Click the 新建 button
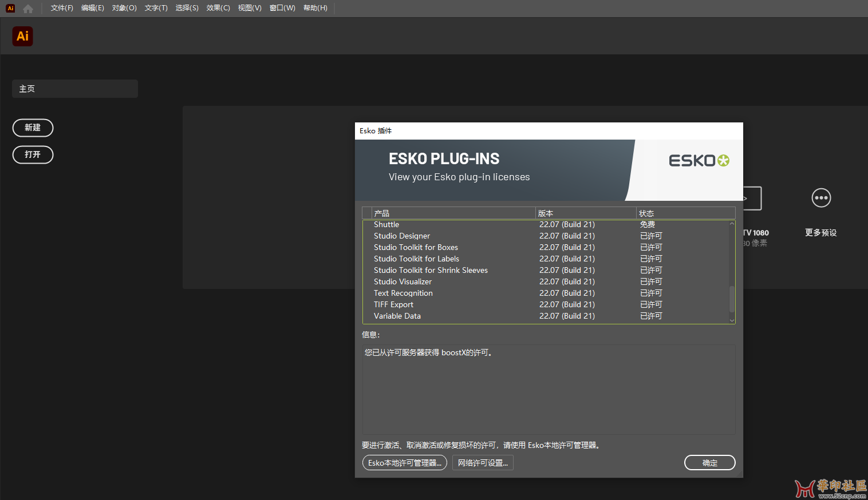This screenshot has height=500, width=868. [33, 128]
